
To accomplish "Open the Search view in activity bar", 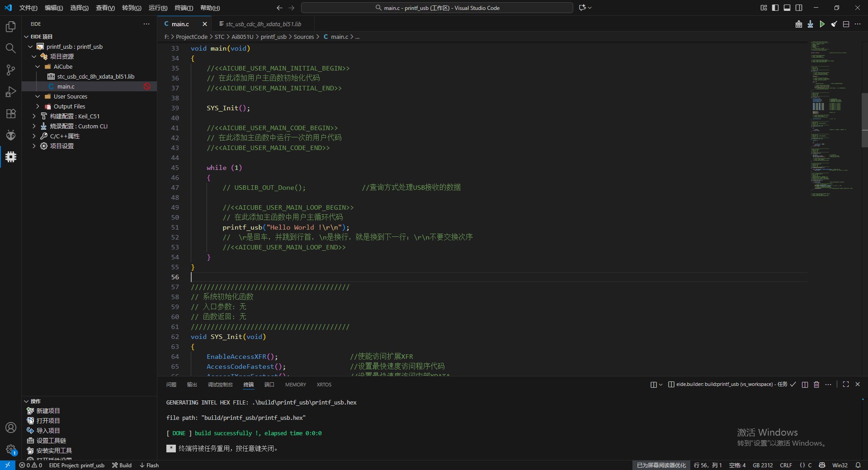I will pyautogui.click(x=10, y=48).
